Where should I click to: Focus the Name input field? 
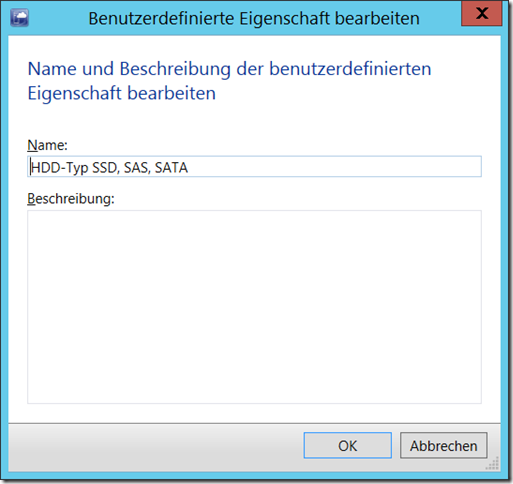254,166
